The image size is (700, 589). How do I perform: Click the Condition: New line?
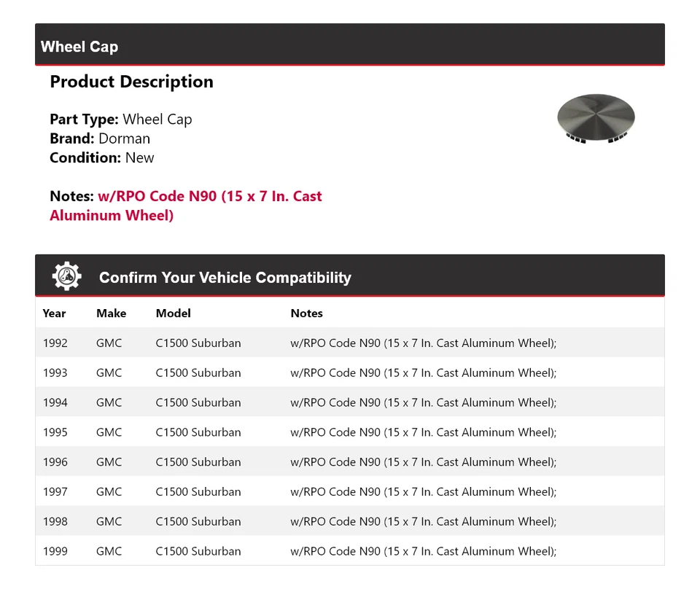click(102, 157)
